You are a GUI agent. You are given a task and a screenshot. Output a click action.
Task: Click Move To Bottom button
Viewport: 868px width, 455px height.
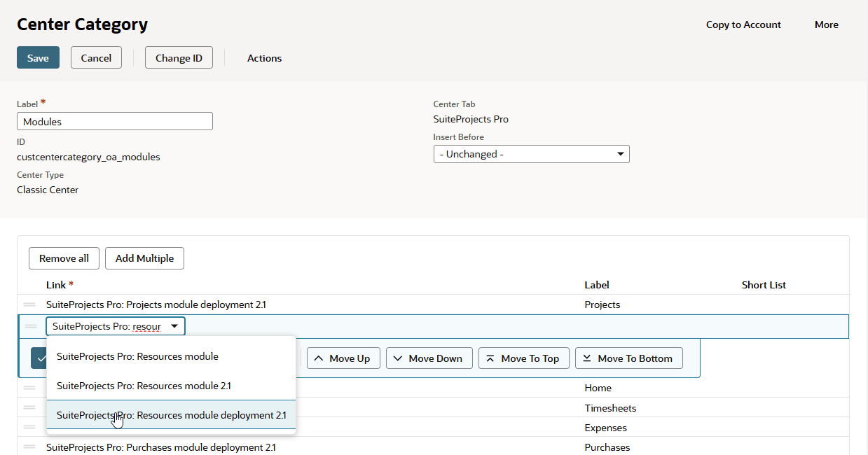(629, 358)
